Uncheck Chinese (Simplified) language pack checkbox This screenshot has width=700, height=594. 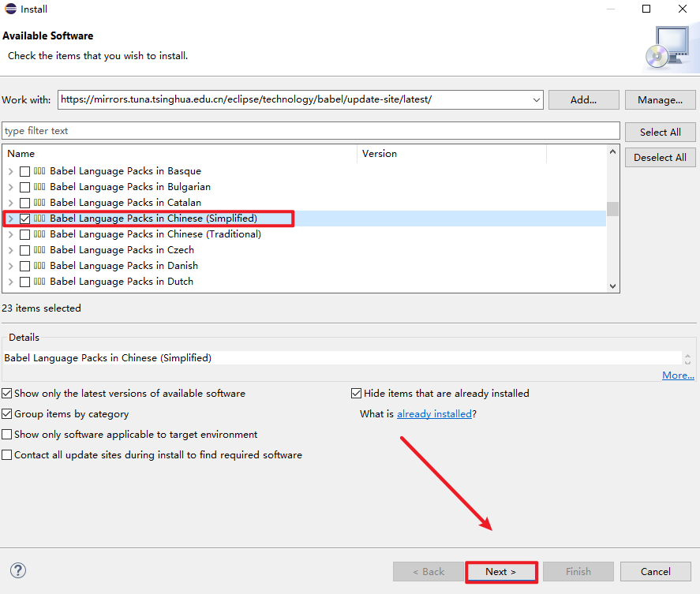[25, 219]
